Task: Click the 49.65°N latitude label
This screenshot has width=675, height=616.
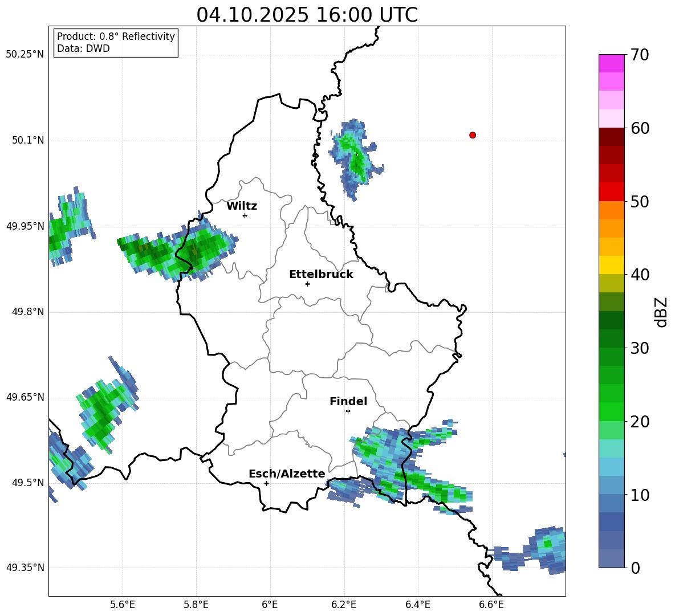Action: click(25, 397)
